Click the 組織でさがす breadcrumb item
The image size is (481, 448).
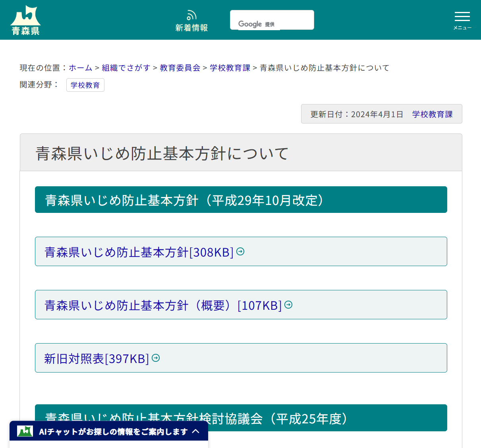pos(126,68)
